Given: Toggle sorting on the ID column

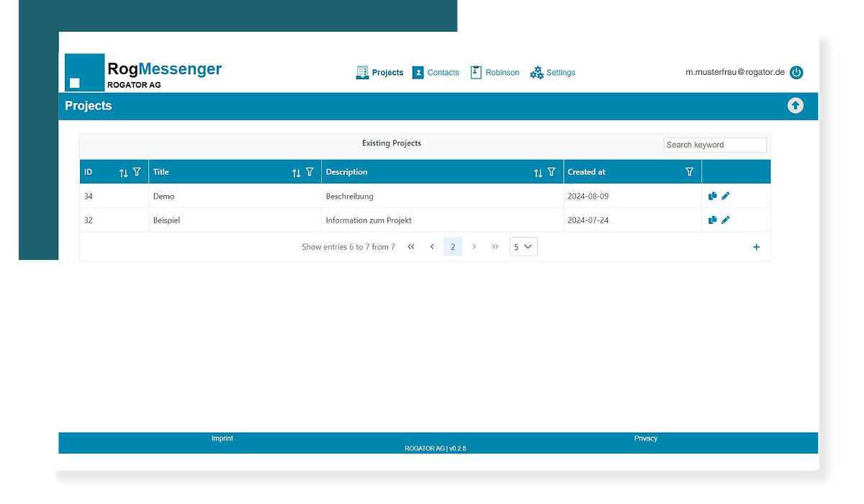Looking at the screenshot, I should pos(125,171).
